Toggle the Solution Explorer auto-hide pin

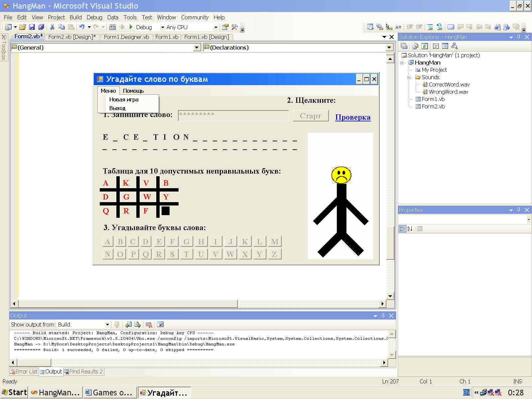519,37
